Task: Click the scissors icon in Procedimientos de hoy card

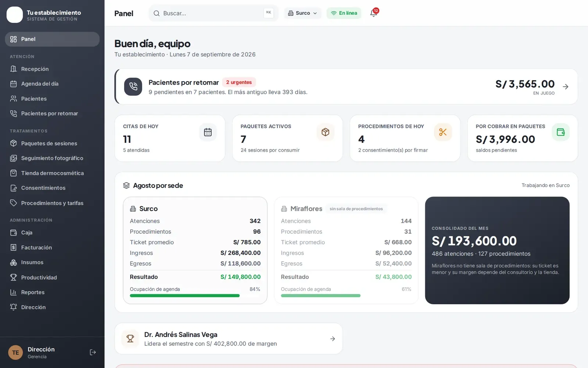Action: pos(443,132)
